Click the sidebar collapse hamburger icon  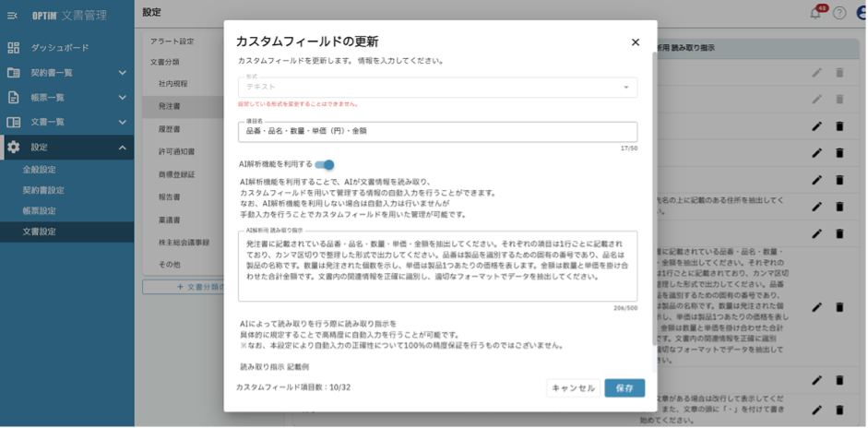click(x=13, y=15)
